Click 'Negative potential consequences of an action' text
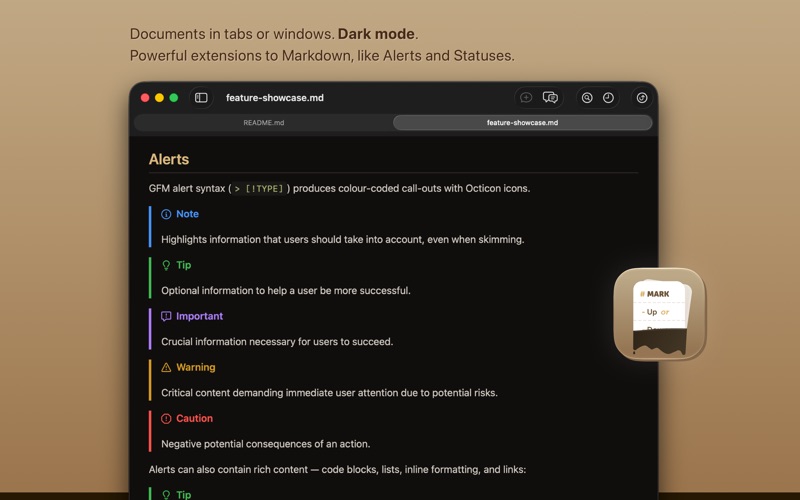The height and width of the screenshot is (500, 800). (x=265, y=443)
